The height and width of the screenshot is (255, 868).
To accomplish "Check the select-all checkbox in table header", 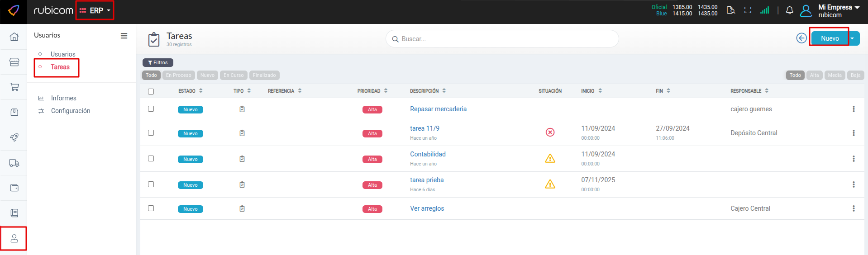I will tap(151, 91).
